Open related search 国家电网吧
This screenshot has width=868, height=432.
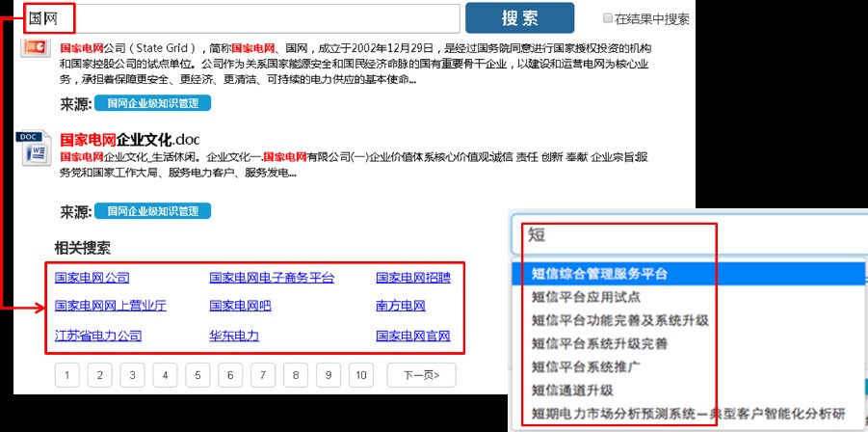point(240,306)
